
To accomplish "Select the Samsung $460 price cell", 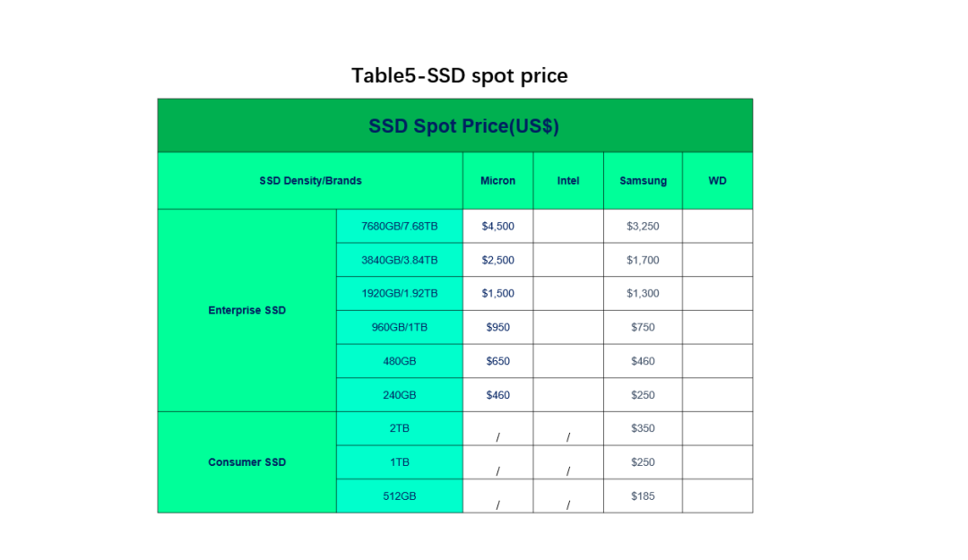I will (643, 361).
